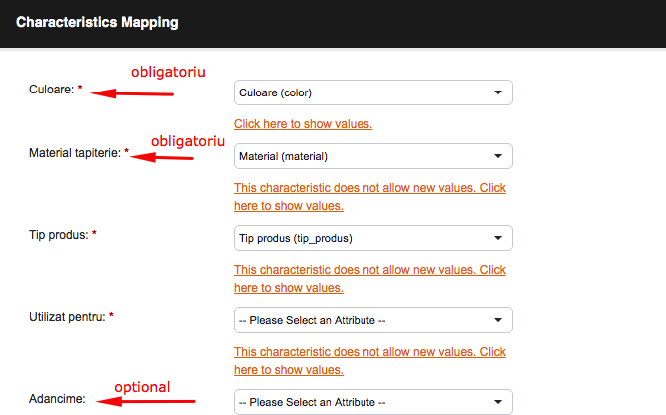Show values link under Utilizat pentru dropdown
This screenshot has height=415, width=666.
point(370,361)
